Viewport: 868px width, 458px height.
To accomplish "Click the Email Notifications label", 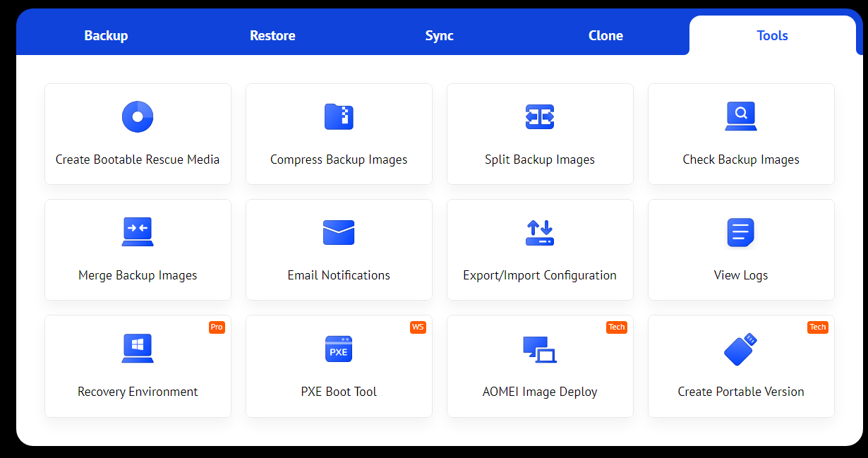I will click(339, 275).
